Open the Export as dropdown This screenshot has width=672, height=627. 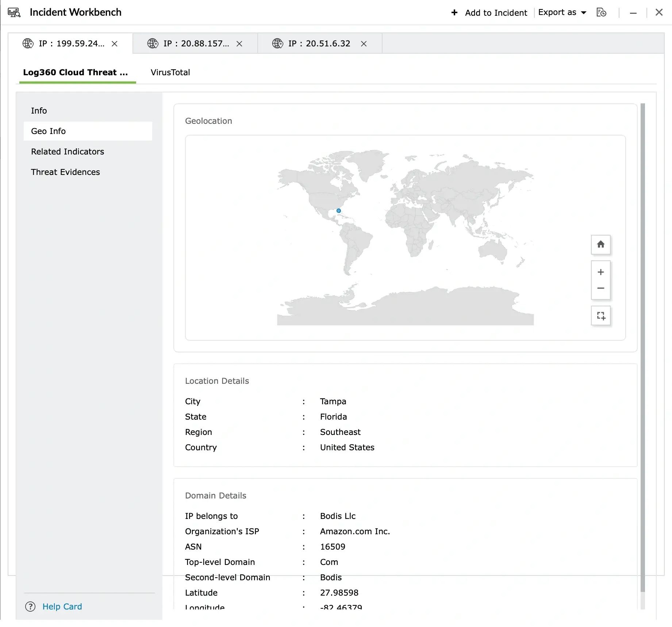pos(562,12)
